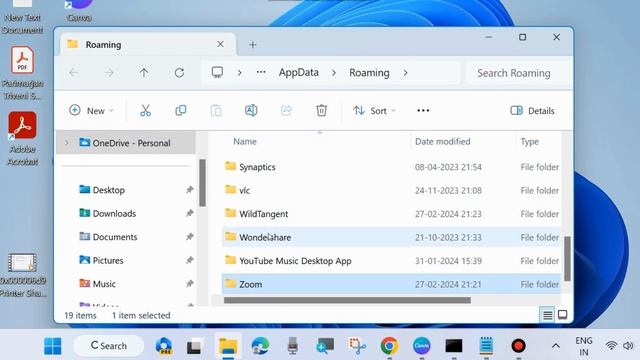The image size is (640, 360).
Task: Click the This PC monitor icon in the address bar
Action: pyautogui.click(x=217, y=73)
